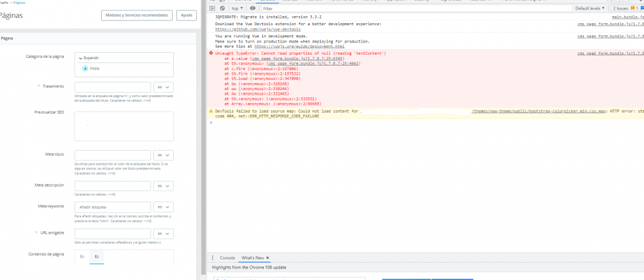Image resolution: width=644 pixels, height=280 pixels.
Task: Click the 'at c.fire' stack line
Action: tap(261, 69)
